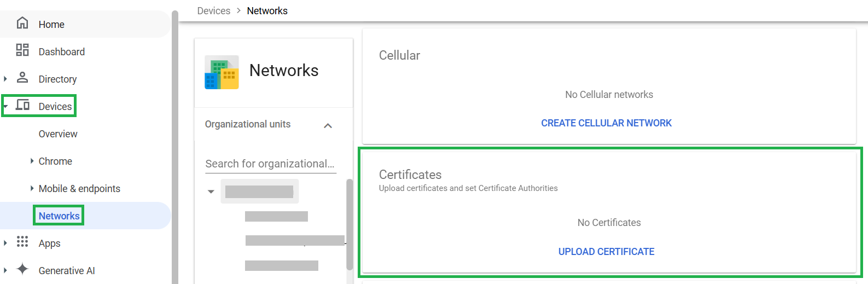Expand the Apps menu arrow
The image size is (868, 284).
tap(5, 243)
